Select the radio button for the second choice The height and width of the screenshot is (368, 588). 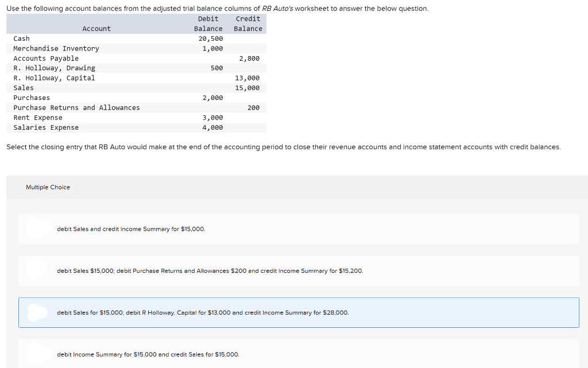point(37,270)
